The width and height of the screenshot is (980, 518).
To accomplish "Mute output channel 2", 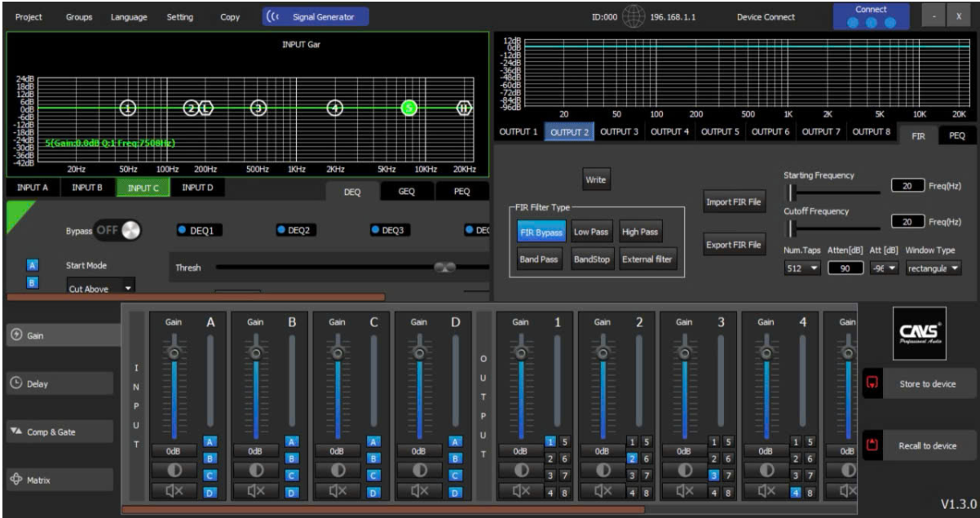I will click(602, 490).
